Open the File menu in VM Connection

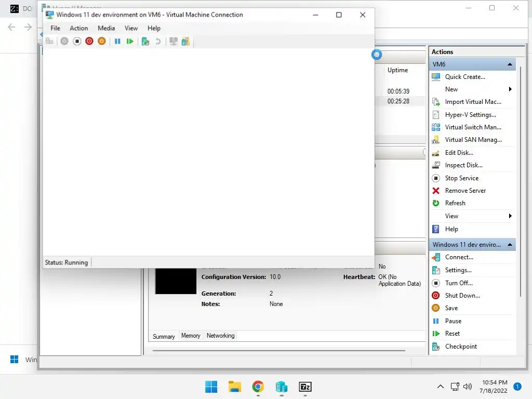pyautogui.click(x=55, y=28)
